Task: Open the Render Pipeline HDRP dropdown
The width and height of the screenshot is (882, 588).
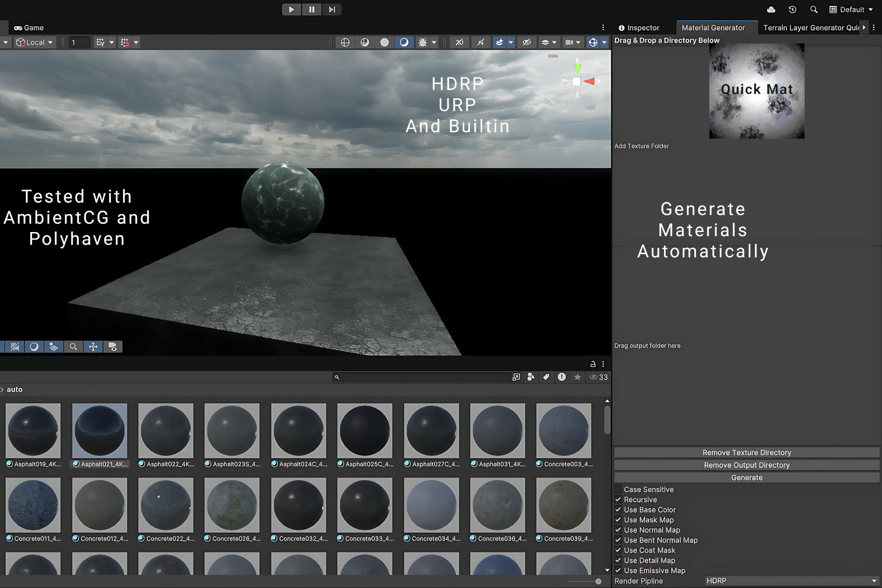Action: click(x=792, y=581)
